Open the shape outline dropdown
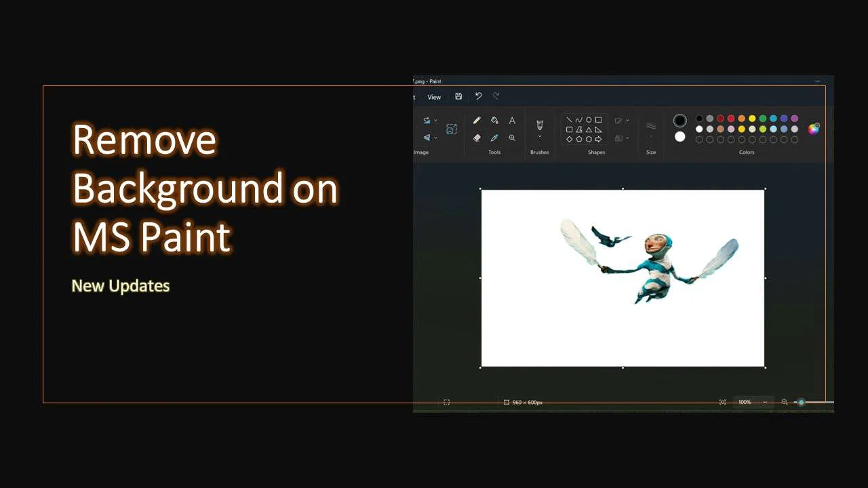This screenshot has width=868, height=488. [622, 120]
